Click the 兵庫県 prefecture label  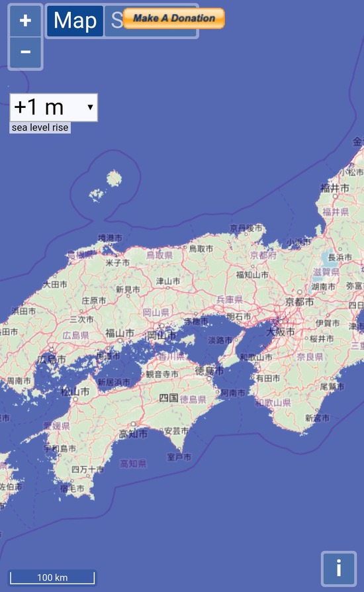(x=230, y=300)
